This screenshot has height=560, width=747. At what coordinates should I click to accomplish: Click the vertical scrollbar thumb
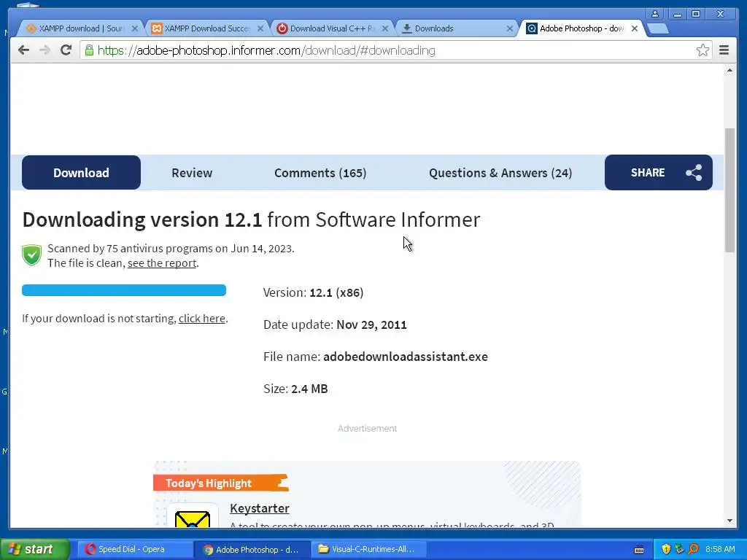tap(729, 190)
